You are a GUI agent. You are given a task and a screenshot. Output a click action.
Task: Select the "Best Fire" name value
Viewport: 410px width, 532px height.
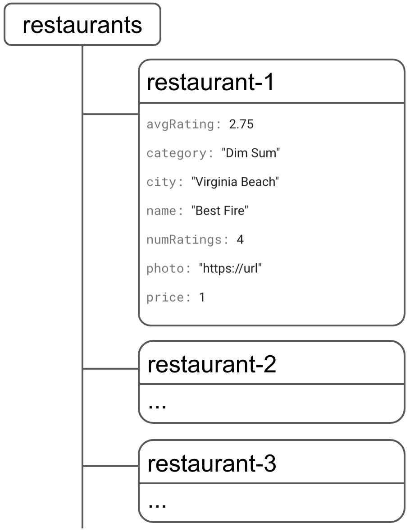pos(220,211)
